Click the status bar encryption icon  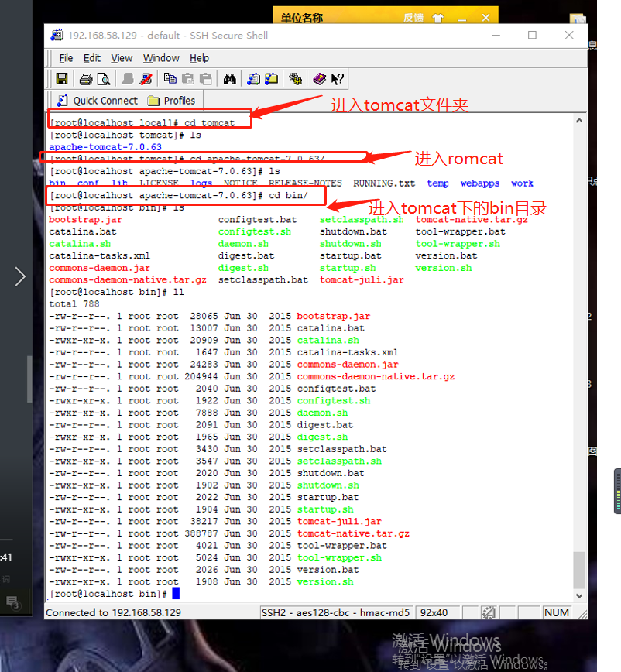488,612
